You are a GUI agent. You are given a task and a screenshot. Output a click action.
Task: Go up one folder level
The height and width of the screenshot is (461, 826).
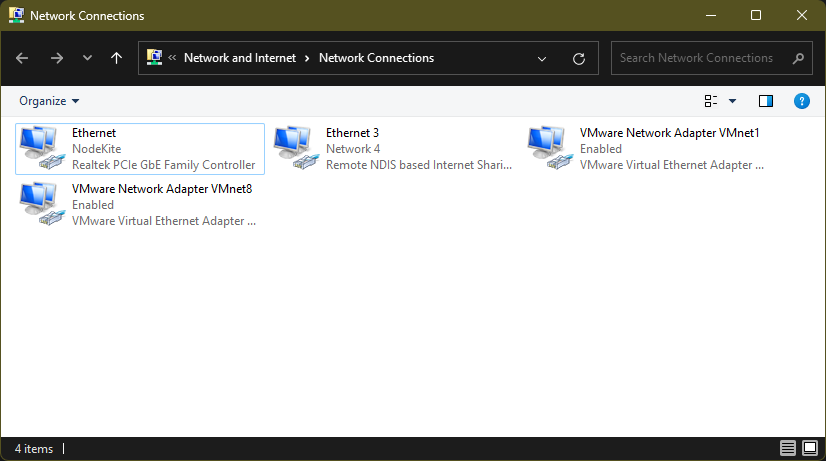116,58
